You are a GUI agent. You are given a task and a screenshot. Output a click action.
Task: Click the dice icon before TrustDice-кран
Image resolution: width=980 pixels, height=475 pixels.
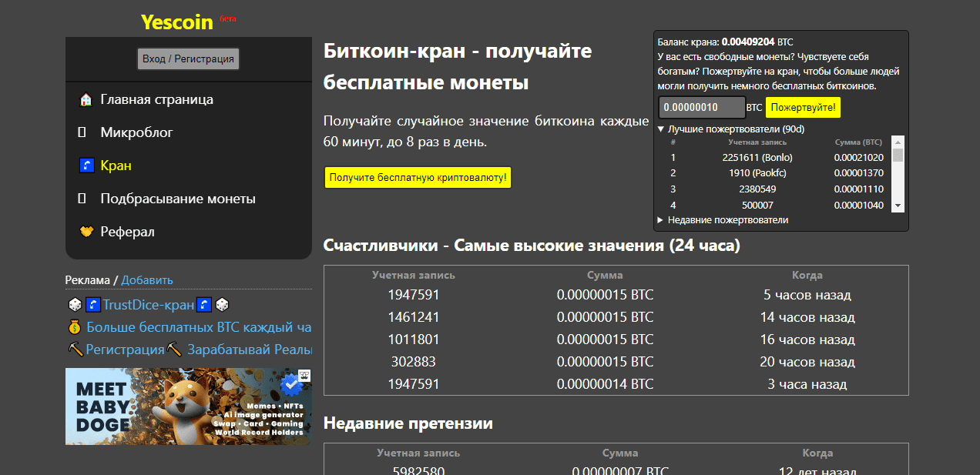click(75, 304)
